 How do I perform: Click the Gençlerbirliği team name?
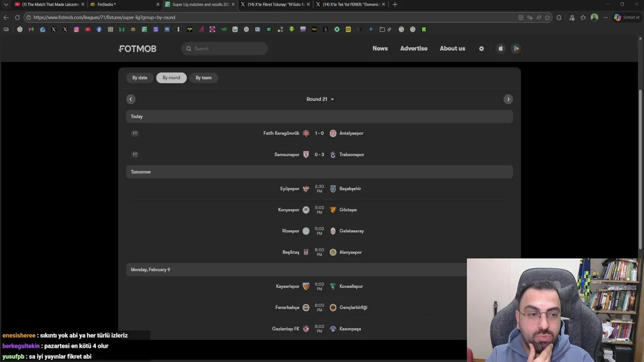point(353,307)
